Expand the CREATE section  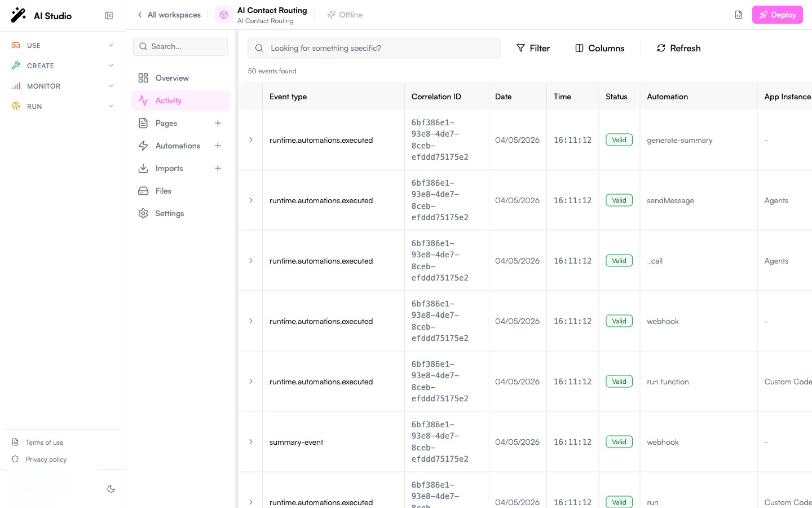tap(63, 65)
